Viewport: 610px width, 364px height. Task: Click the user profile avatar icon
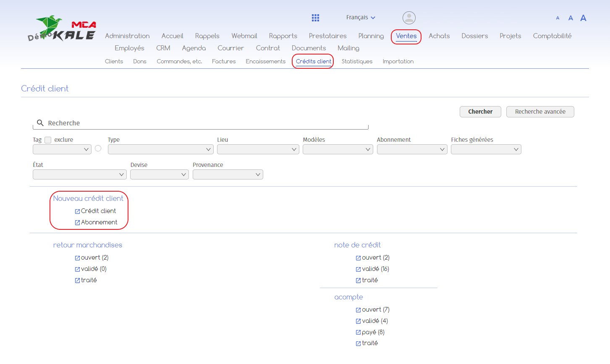tap(409, 18)
